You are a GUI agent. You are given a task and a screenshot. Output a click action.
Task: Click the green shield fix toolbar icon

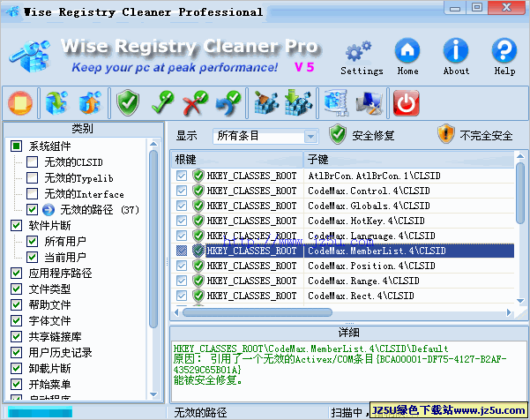tap(128, 102)
